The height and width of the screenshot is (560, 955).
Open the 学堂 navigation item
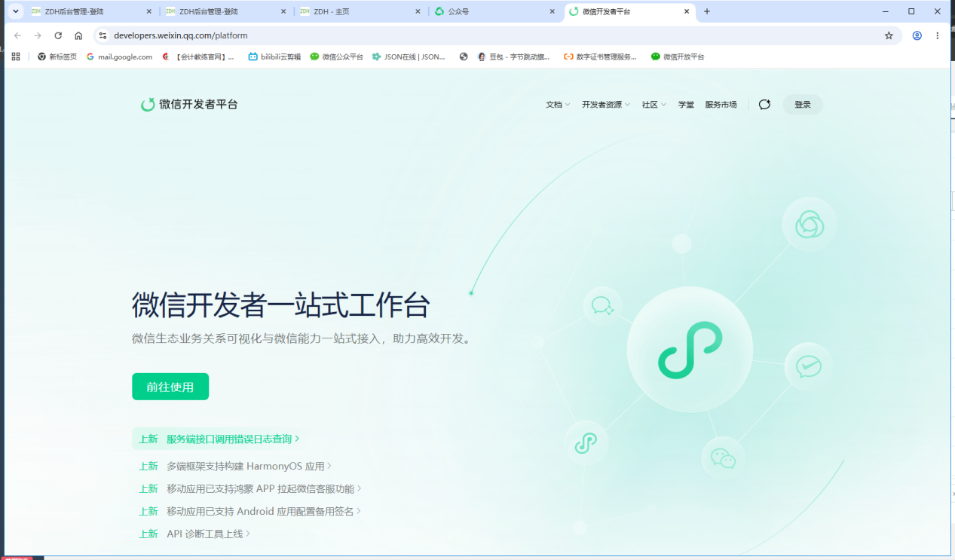point(686,105)
